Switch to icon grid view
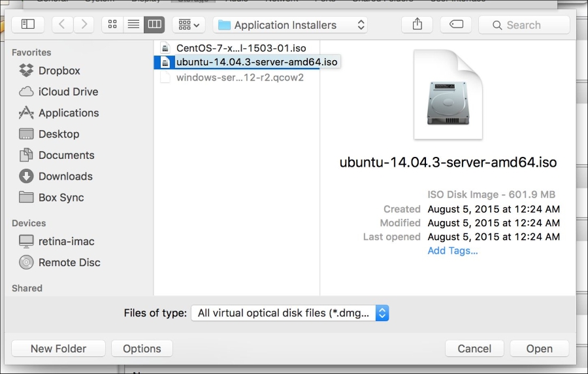The height and width of the screenshot is (374, 588). (112, 25)
